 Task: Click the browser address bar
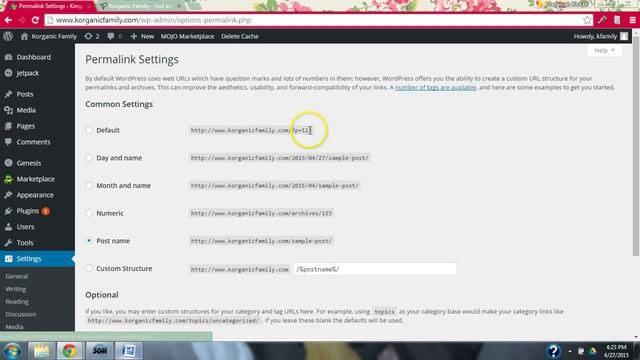pyautogui.click(x=318, y=20)
